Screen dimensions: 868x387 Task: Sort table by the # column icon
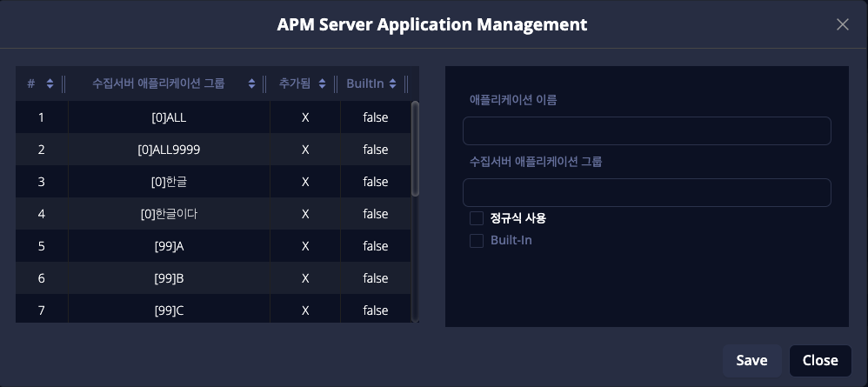coord(50,83)
